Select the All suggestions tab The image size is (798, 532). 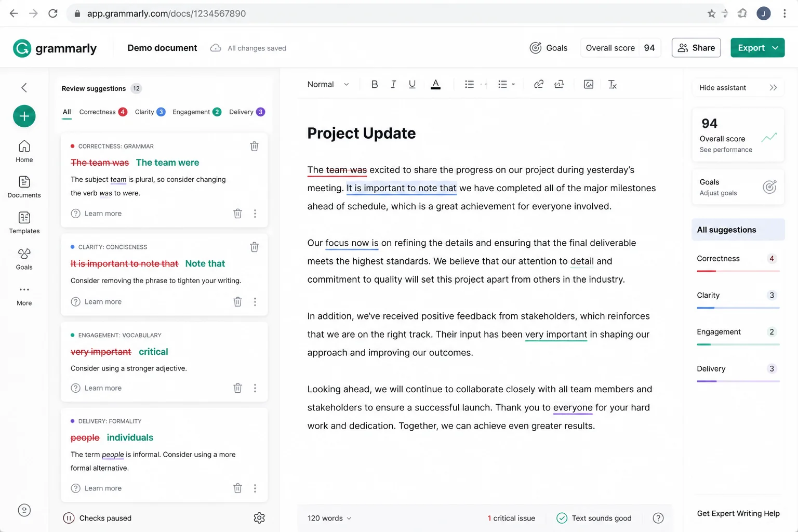(66, 112)
